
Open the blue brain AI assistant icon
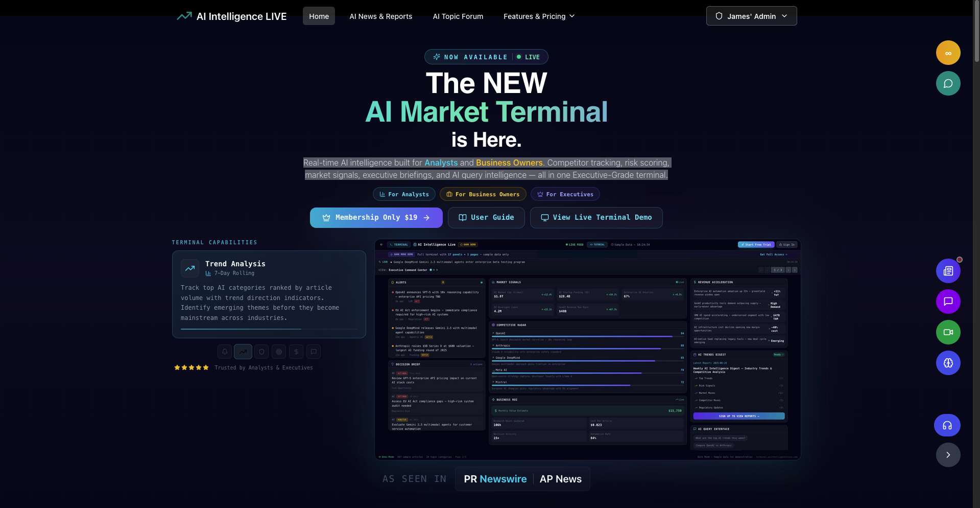coord(948,363)
